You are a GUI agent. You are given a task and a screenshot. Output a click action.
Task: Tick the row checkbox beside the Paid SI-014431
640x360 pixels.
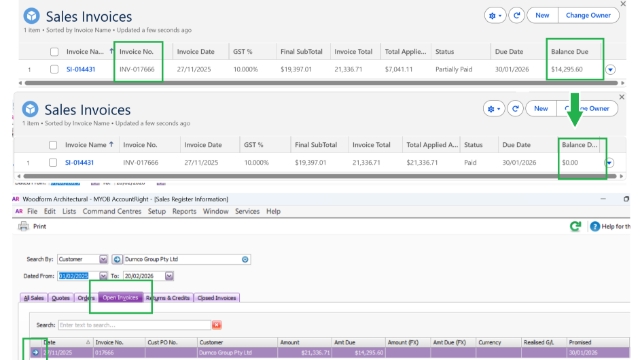(53, 162)
